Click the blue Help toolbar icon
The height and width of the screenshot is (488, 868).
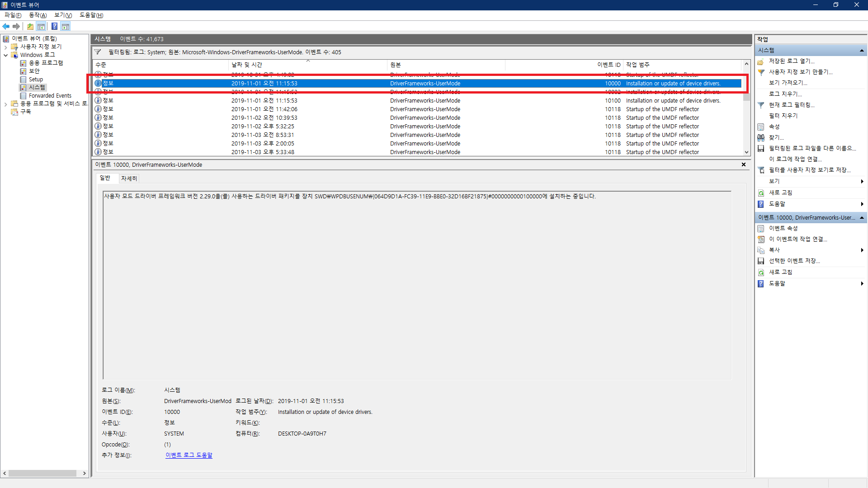click(x=54, y=26)
